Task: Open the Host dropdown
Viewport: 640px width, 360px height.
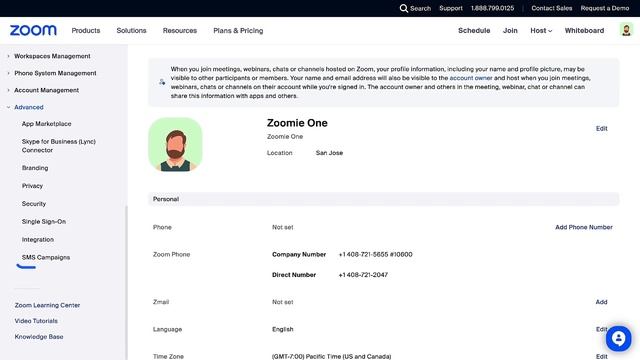Action: [x=541, y=31]
